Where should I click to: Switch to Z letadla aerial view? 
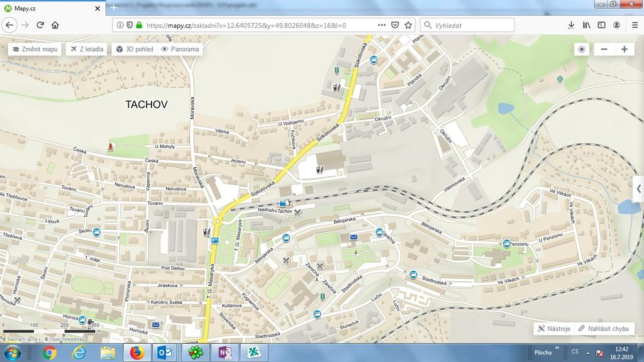[x=87, y=49]
